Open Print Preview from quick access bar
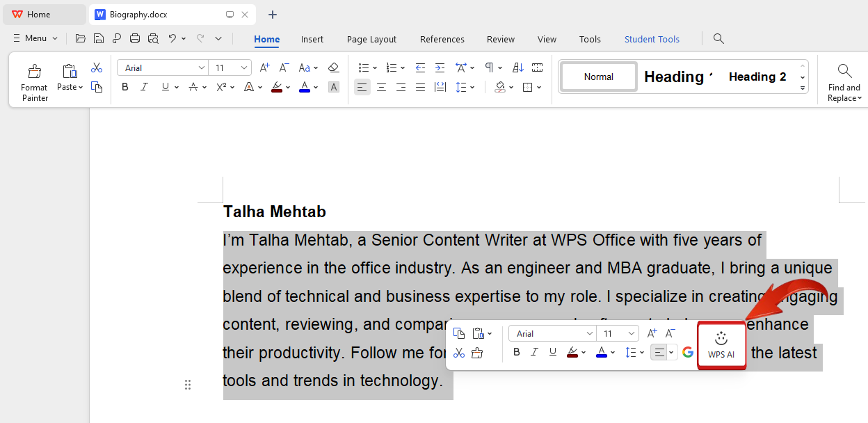The image size is (868, 423). coord(153,38)
